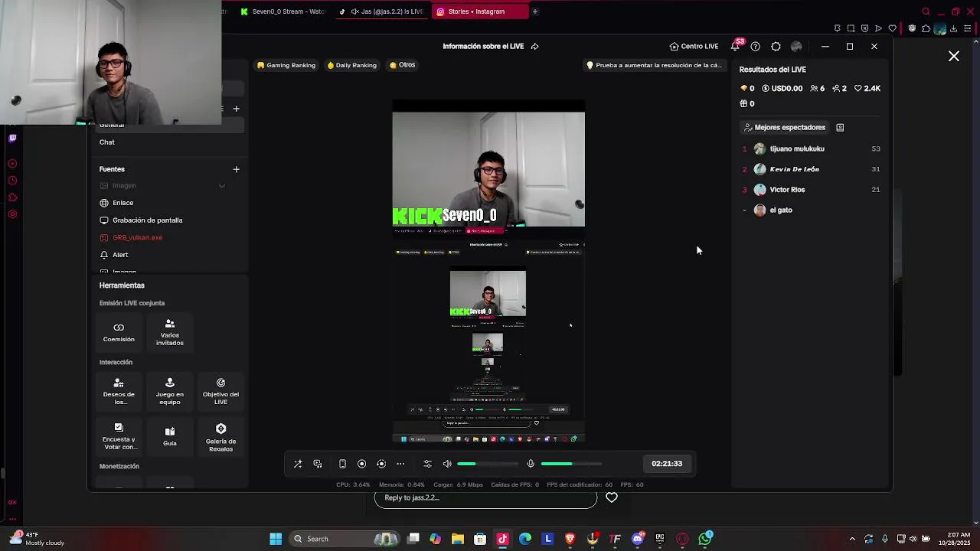Click the icon beside Mejores espectadores

tap(840, 128)
